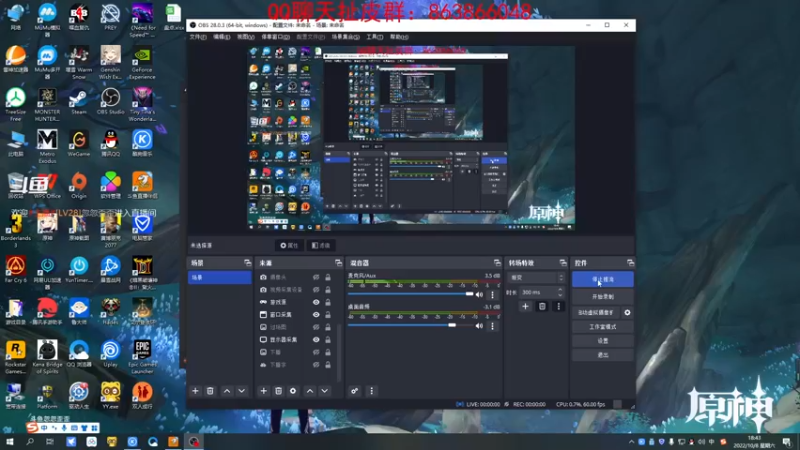Add a new source with plus icon
Image resolution: width=800 pixels, height=450 pixels.
point(263,391)
